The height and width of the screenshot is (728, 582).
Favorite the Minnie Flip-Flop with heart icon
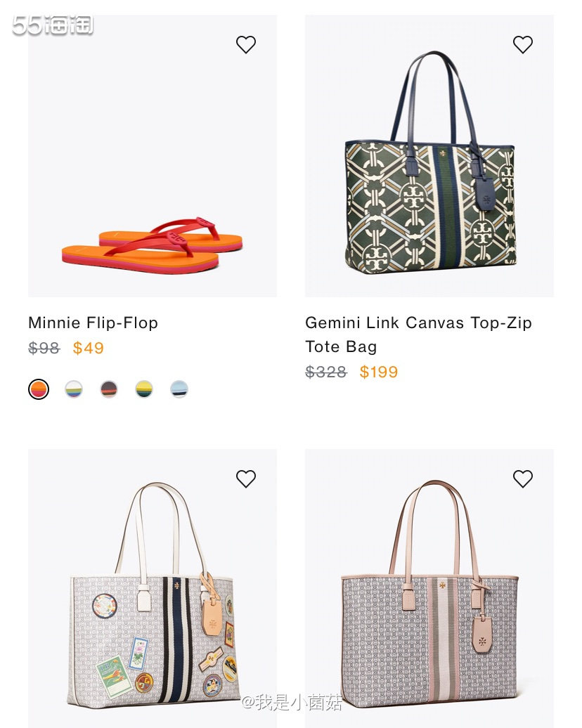(246, 44)
